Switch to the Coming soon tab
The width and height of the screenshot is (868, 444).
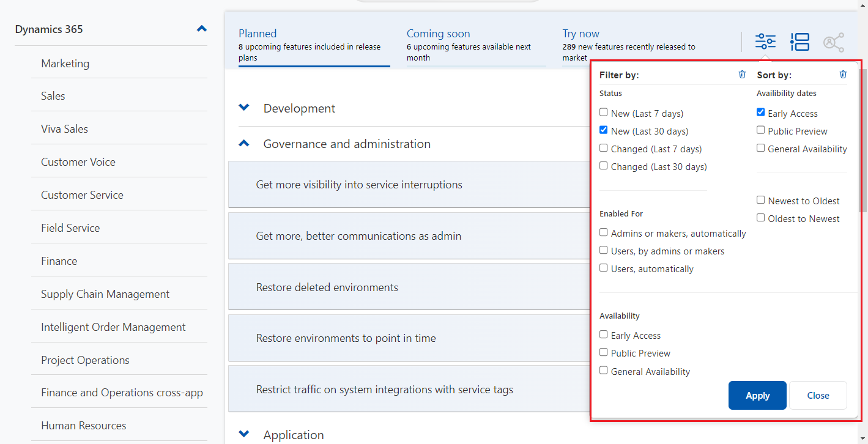tap(439, 33)
